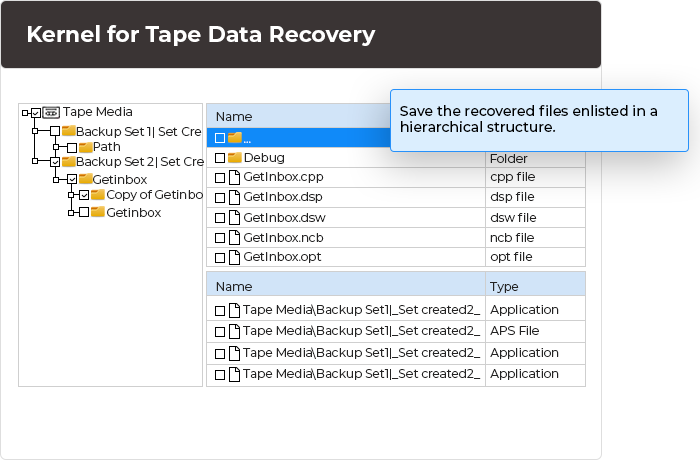Check the GetInbox.opt checkbox
700x460 pixels.
point(220,258)
